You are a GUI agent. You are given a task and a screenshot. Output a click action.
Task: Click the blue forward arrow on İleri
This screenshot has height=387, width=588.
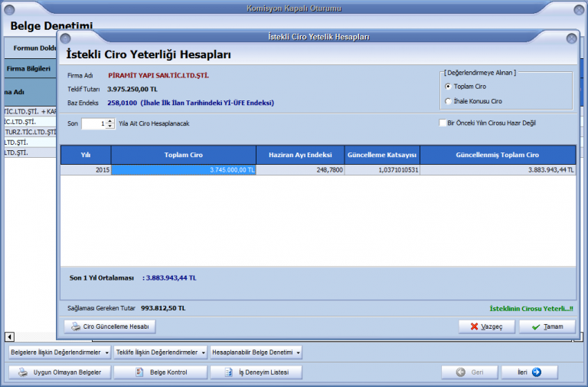point(536,372)
